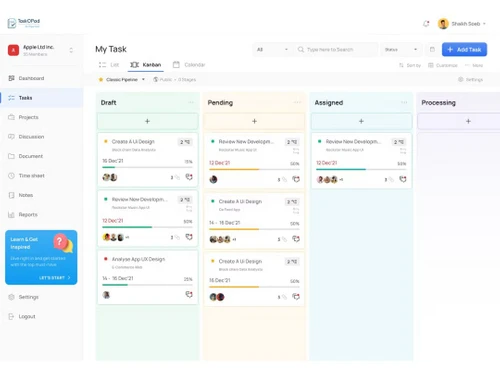Screen dimensions: 500x375
Task: Click the red Apple Ltd Inc. workspace badge
Action: tap(13, 50)
